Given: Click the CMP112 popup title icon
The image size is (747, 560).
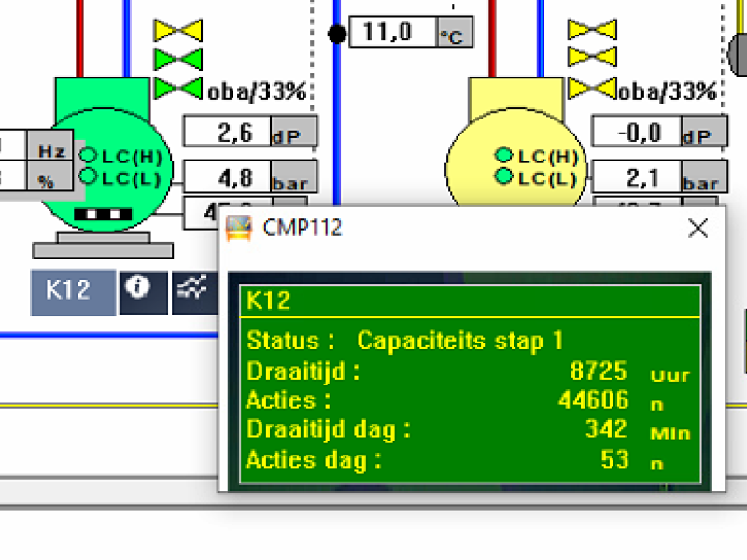Looking at the screenshot, I should [x=240, y=229].
